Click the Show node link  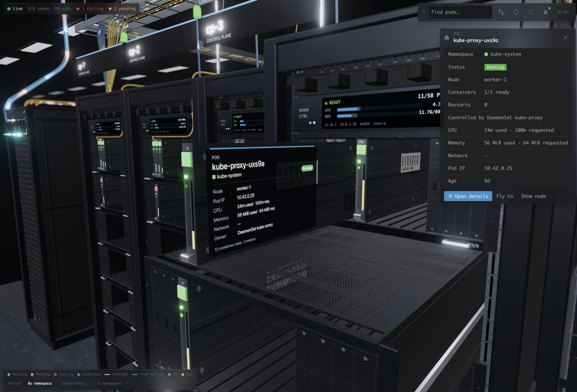[x=533, y=196]
